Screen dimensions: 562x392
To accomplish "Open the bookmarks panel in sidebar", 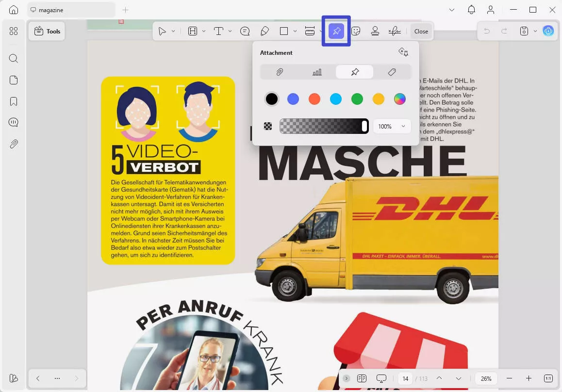I will point(14,101).
